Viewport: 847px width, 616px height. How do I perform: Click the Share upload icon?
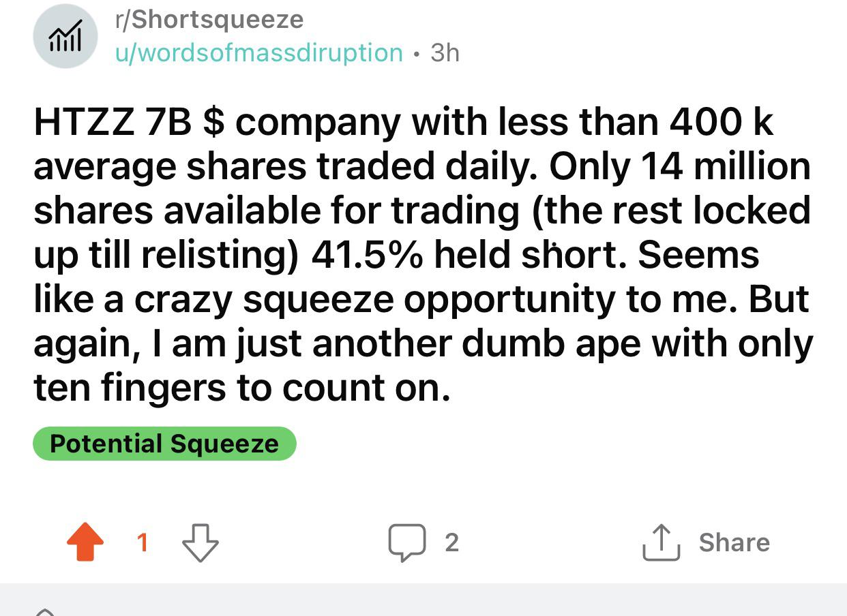click(x=659, y=542)
